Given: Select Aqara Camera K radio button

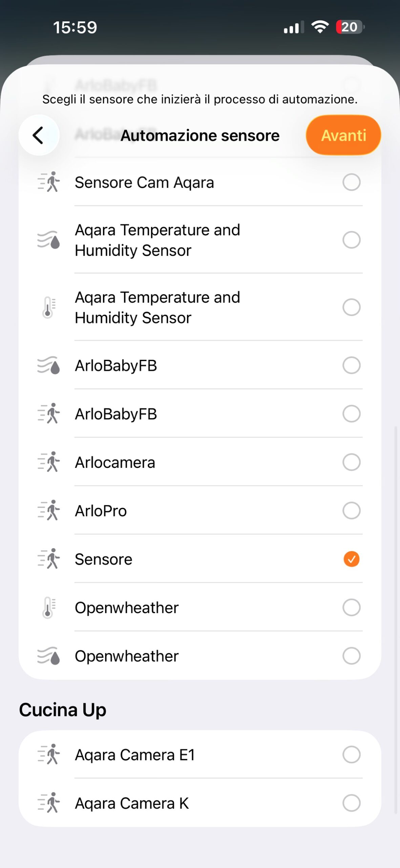Looking at the screenshot, I should (351, 803).
